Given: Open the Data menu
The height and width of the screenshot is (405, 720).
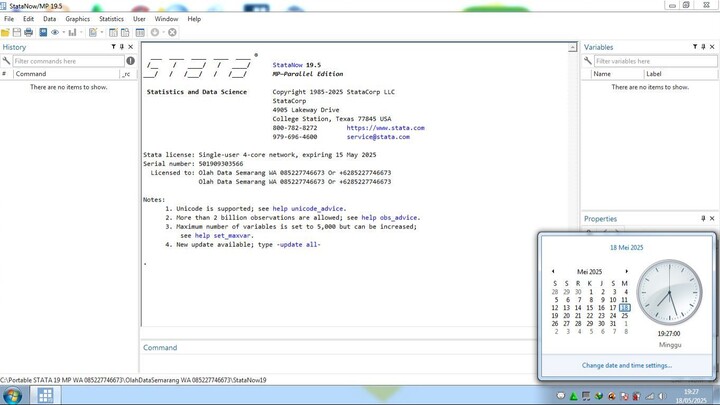Looking at the screenshot, I should coord(50,19).
